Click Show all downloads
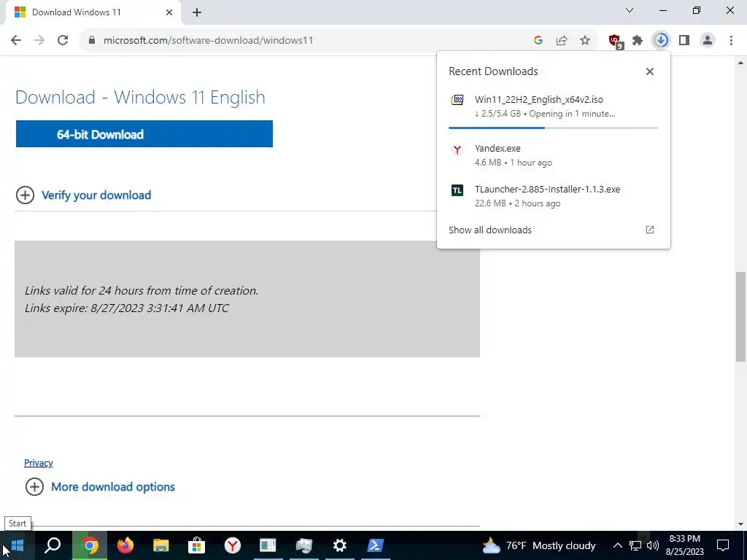The width and height of the screenshot is (747, 560). click(490, 230)
